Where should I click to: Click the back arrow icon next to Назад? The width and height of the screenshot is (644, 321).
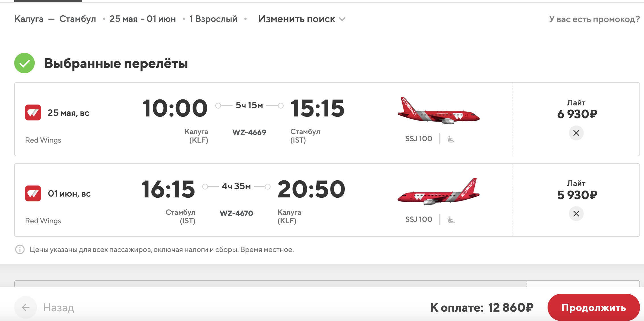[26, 307]
